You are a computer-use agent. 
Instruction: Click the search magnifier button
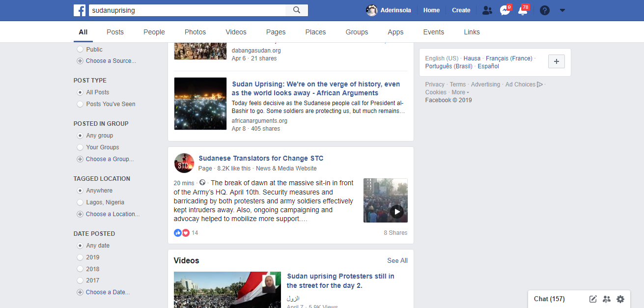[297, 10]
